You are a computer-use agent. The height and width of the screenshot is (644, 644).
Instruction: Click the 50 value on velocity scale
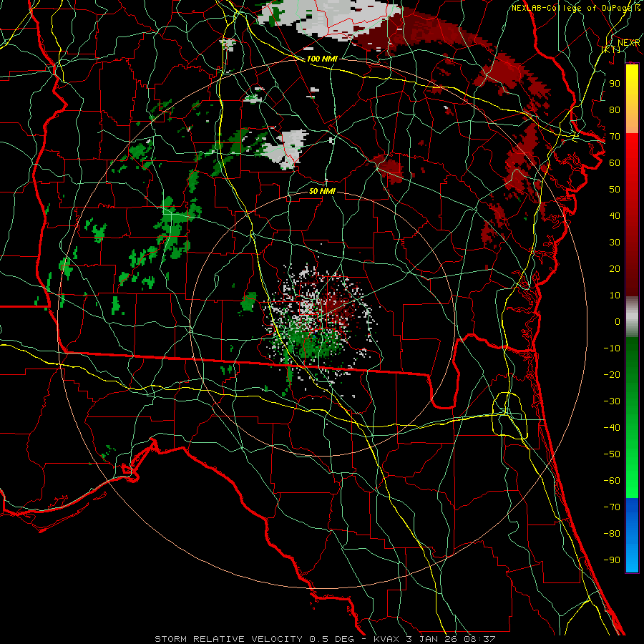click(615, 190)
